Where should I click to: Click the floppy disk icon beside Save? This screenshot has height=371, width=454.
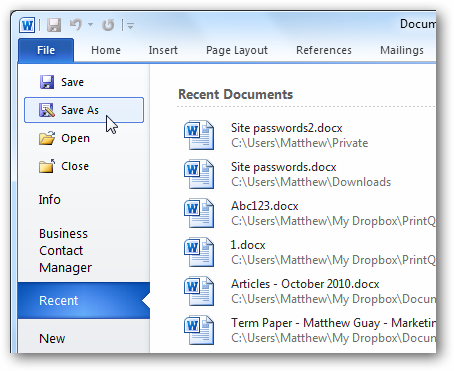click(x=47, y=82)
